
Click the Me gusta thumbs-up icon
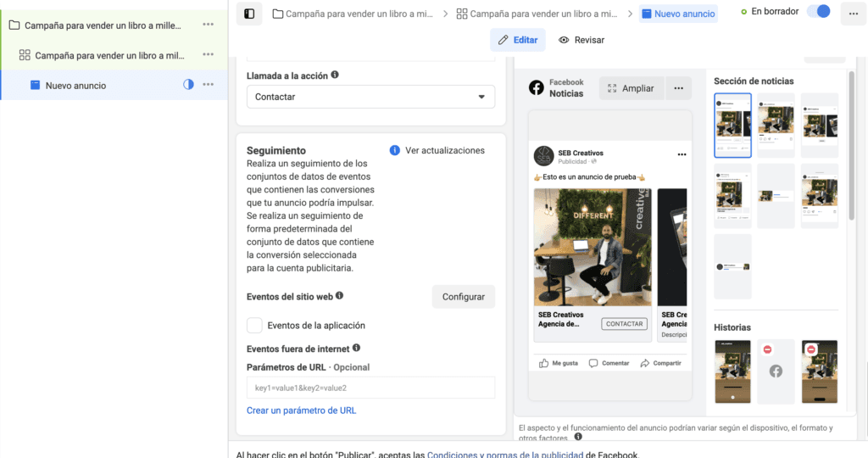543,363
